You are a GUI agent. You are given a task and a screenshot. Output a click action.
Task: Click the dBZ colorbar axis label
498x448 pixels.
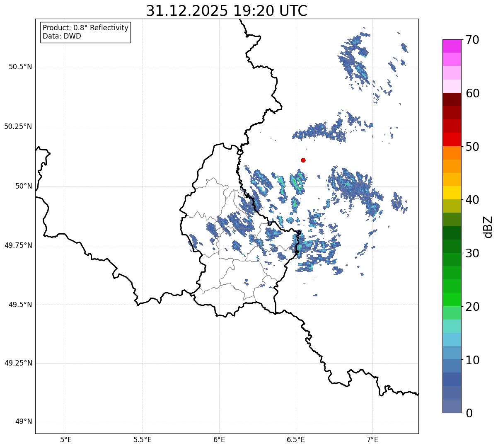tap(488, 226)
